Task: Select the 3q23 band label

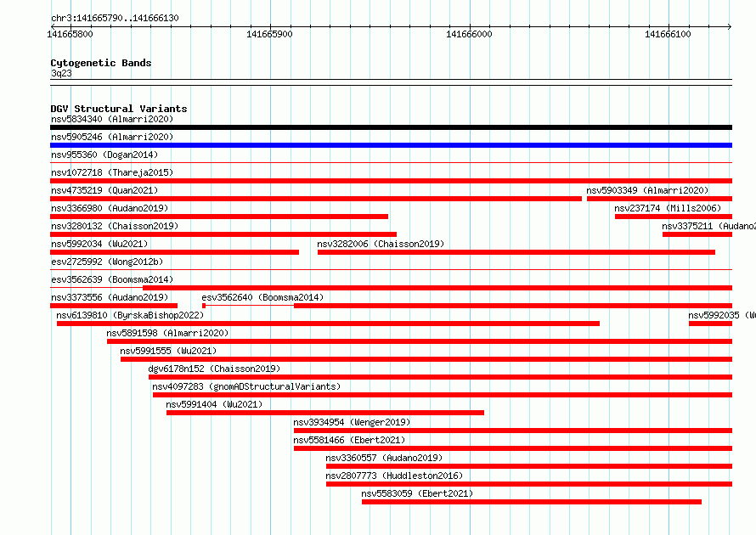Action: point(61,73)
